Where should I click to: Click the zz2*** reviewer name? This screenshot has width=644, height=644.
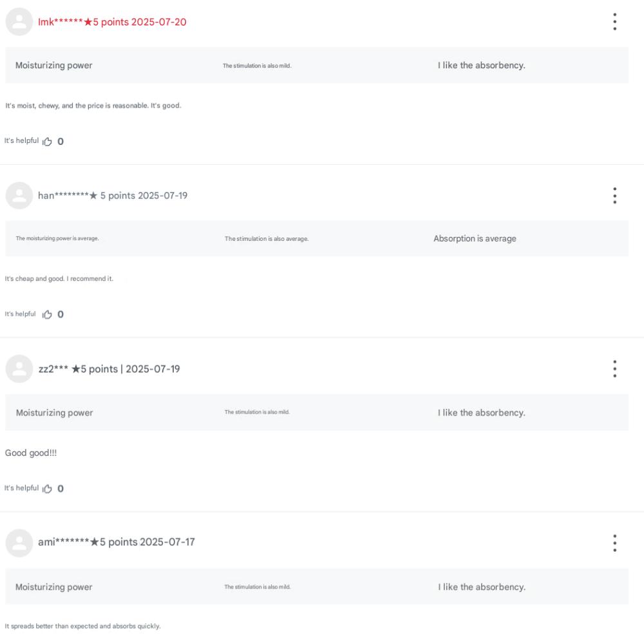tap(53, 369)
